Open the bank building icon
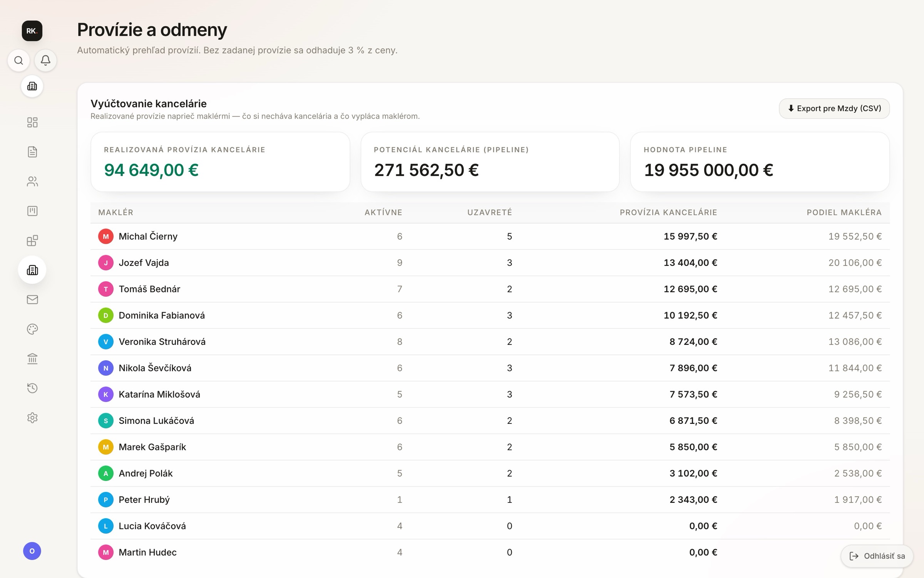This screenshot has height=578, width=924. tap(32, 359)
